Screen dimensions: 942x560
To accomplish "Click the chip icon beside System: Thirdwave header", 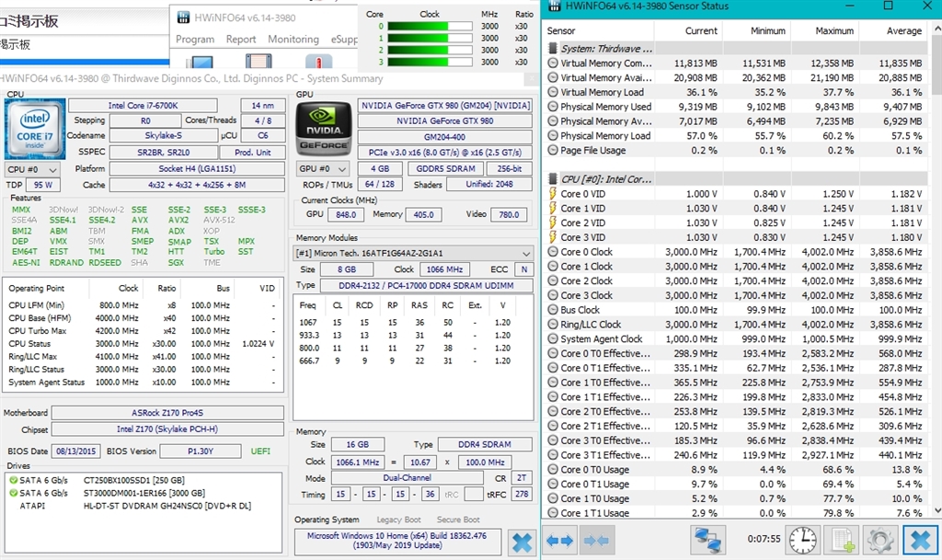I will coord(553,49).
